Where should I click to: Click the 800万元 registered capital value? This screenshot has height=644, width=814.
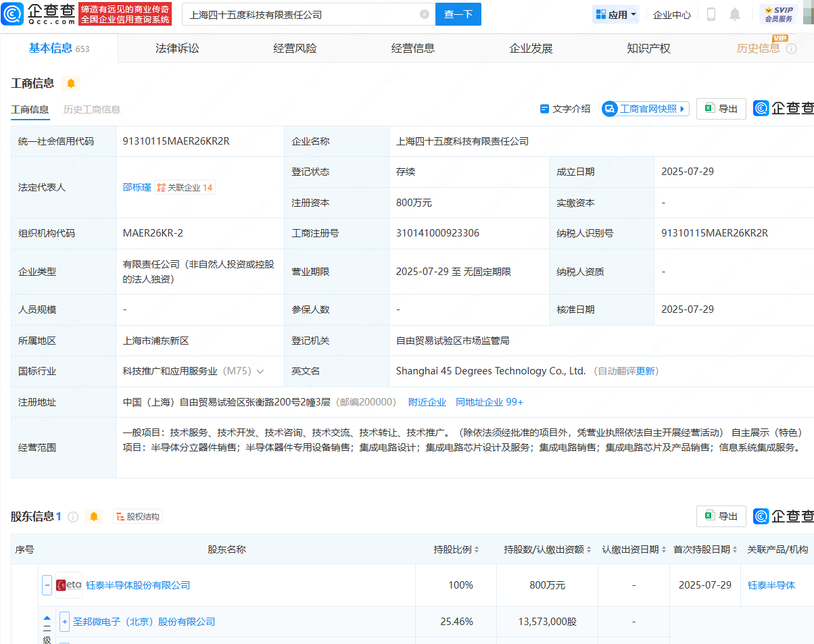tap(414, 203)
